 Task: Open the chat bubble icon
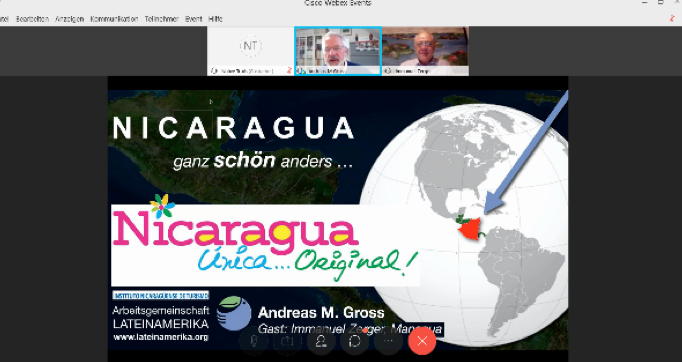click(x=355, y=341)
